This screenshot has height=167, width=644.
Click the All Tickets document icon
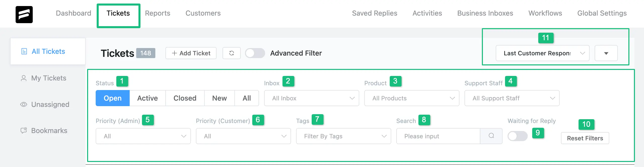pos(24,52)
